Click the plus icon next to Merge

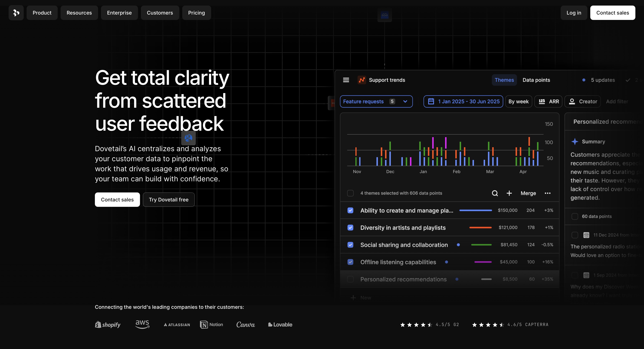point(509,193)
